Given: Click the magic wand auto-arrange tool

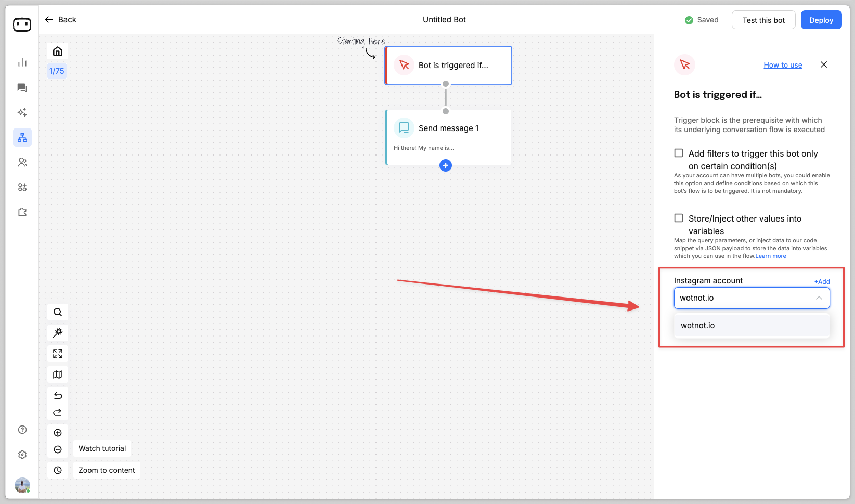Looking at the screenshot, I should tap(58, 333).
